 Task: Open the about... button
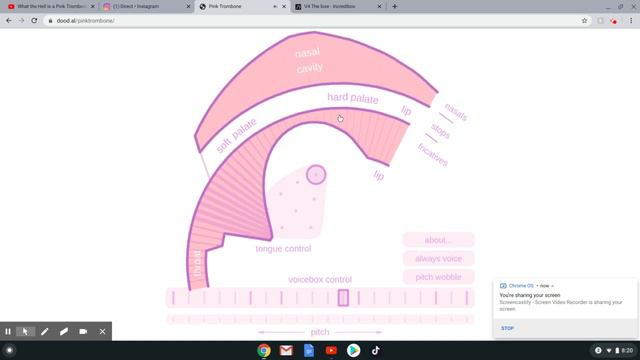coord(438,240)
